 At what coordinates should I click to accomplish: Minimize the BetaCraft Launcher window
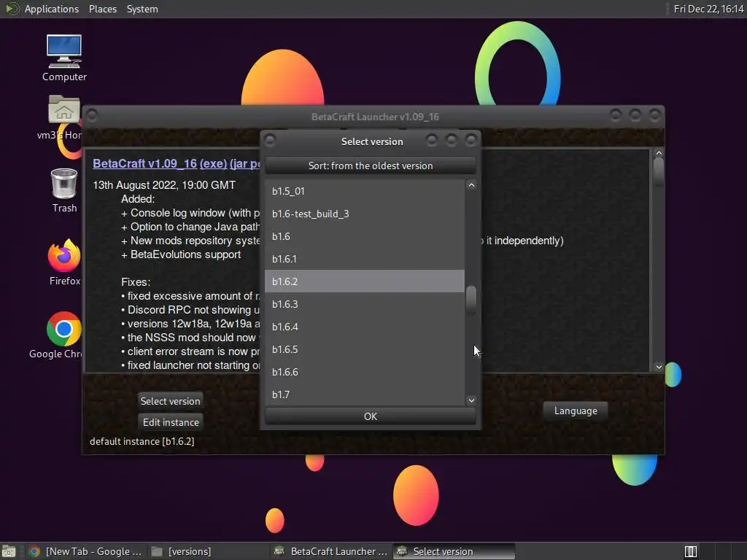tap(616, 115)
